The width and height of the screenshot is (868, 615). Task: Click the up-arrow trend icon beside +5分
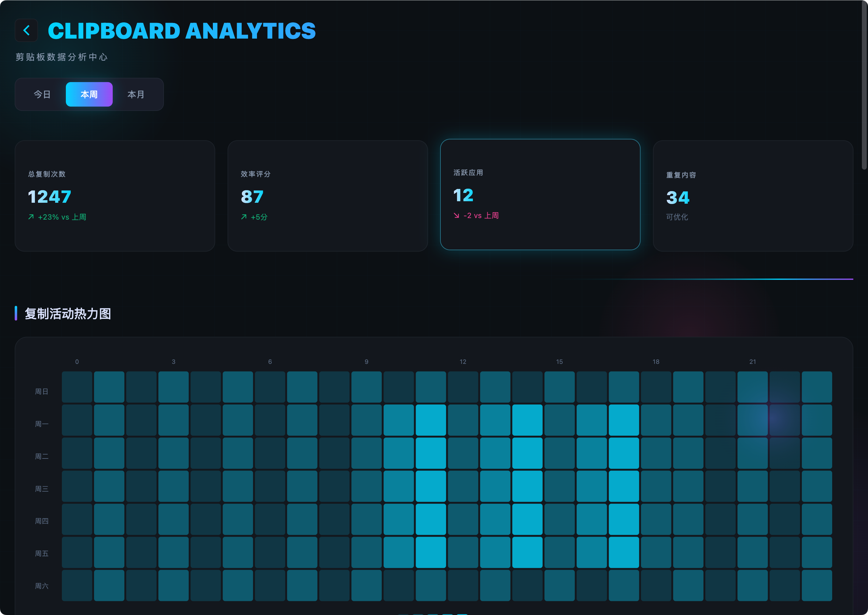(x=244, y=217)
